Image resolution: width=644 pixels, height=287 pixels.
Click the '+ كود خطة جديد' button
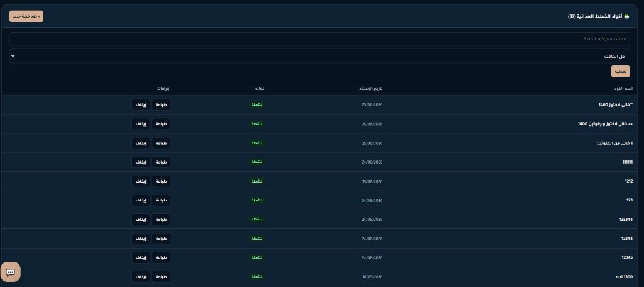(x=26, y=16)
